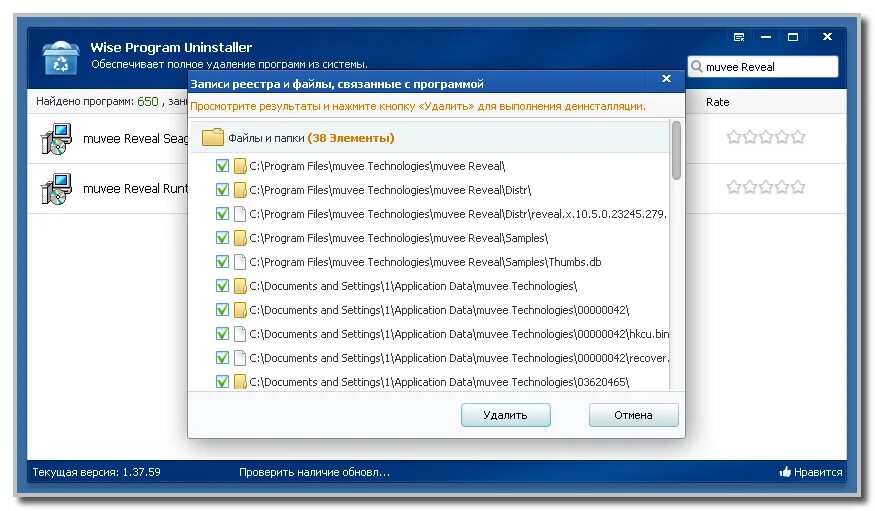Click the folder icon for the muvee Reveal\ path
This screenshot has height=511, width=875.
[240, 166]
